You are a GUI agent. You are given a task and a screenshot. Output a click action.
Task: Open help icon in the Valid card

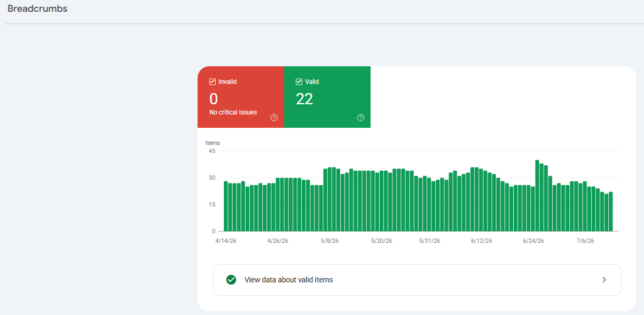tap(360, 118)
